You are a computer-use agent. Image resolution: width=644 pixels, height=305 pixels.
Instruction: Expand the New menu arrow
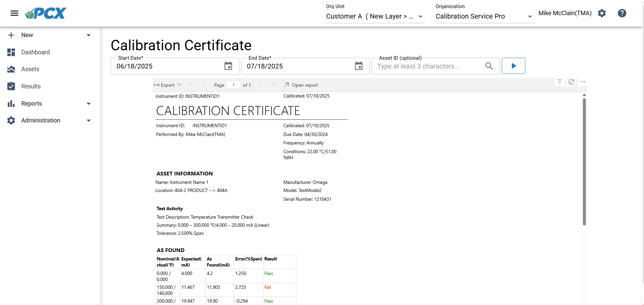click(x=89, y=35)
